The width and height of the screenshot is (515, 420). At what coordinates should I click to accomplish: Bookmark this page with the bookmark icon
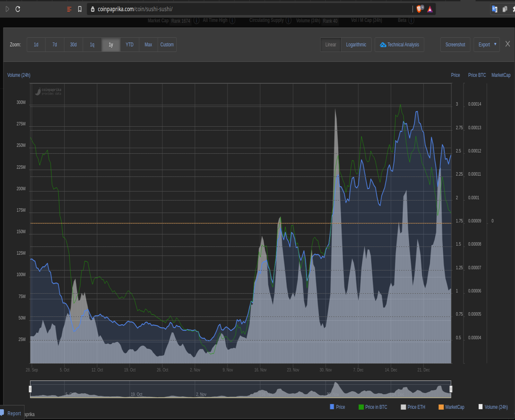[80, 9]
